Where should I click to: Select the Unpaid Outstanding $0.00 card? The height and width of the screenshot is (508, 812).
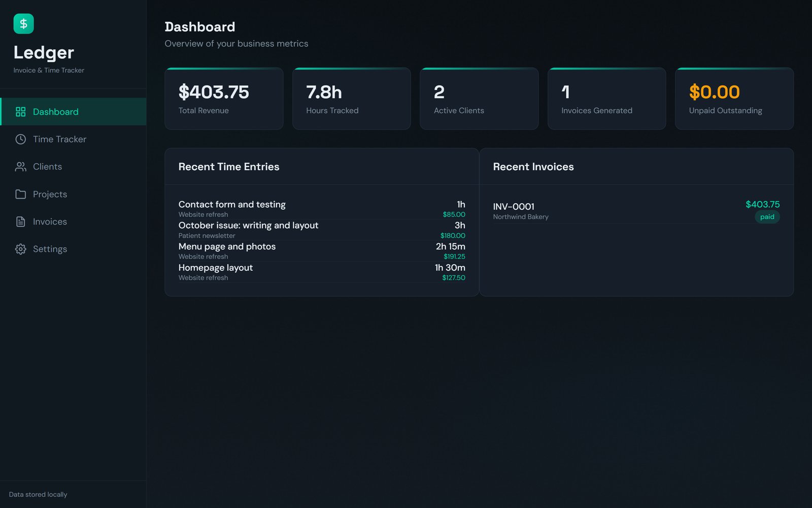click(x=734, y=99)
